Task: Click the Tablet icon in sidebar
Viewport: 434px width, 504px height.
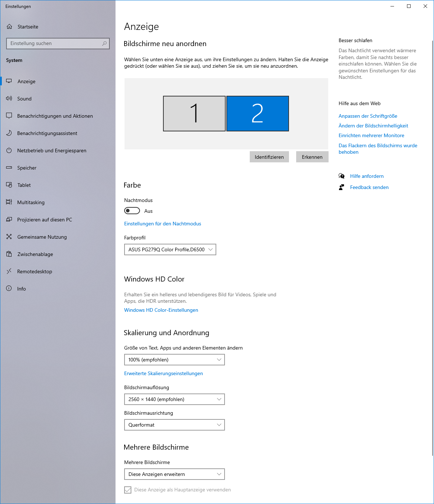Action: (9, 185)
